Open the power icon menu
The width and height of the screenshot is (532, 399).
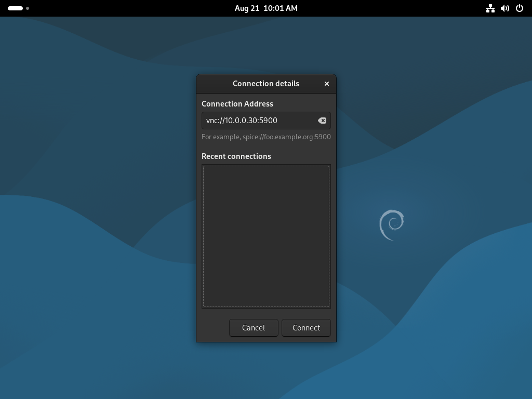tap(519, 8)
